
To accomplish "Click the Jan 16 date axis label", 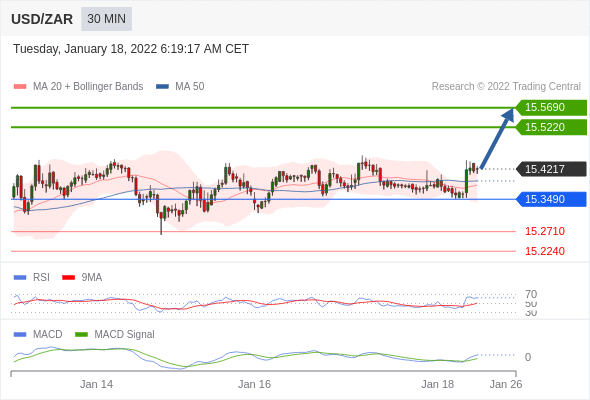I will pos(254,384).
